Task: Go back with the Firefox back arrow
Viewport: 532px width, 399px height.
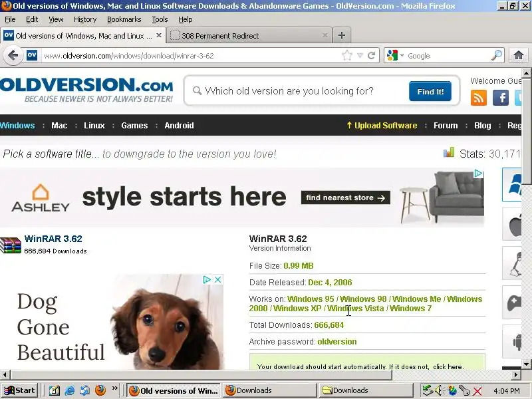Action: [x=13, y=55]
